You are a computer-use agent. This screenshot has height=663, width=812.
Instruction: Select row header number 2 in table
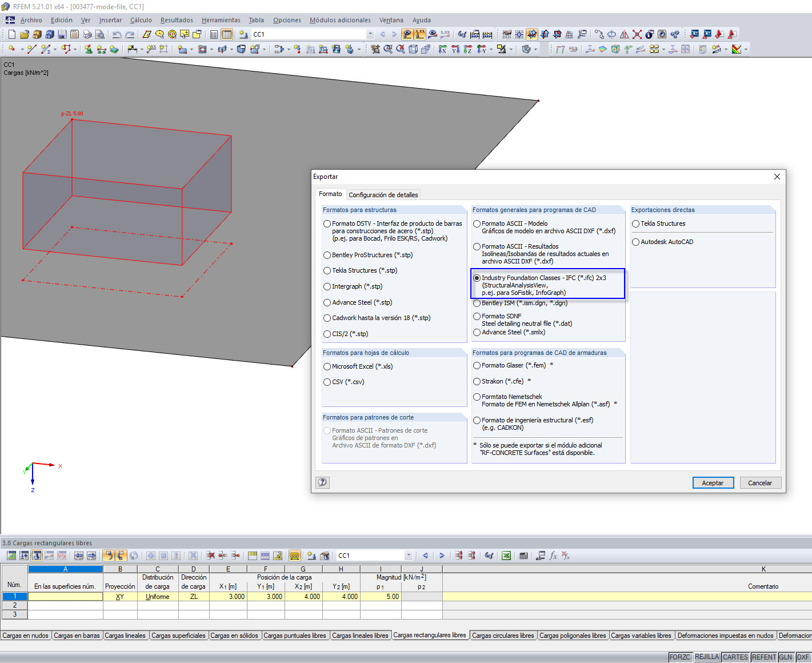click(x=15, y=605)
